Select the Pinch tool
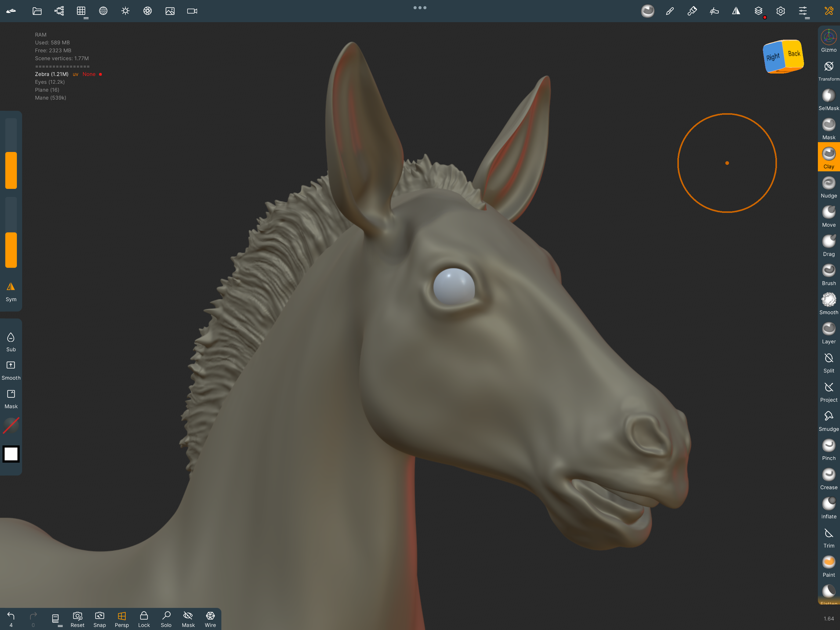The width and height of the screenshot is (840, 630). pyautogui.click(x=828, y=449)
